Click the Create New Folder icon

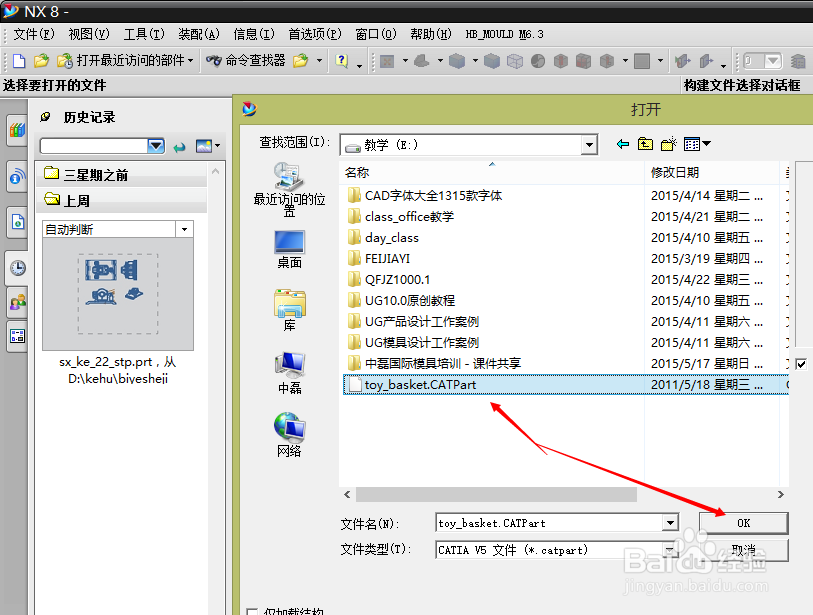pos(668,143)
